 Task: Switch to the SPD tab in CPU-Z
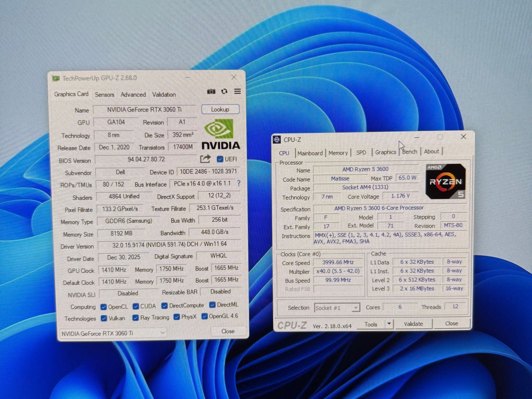pyautogui.click(x=361, y=152)
